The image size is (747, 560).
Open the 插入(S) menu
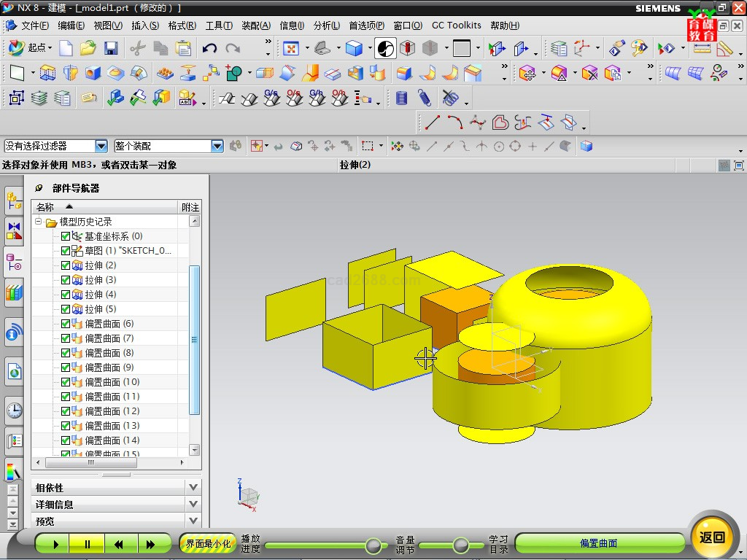pyautogui.click(x=145, y=26)
